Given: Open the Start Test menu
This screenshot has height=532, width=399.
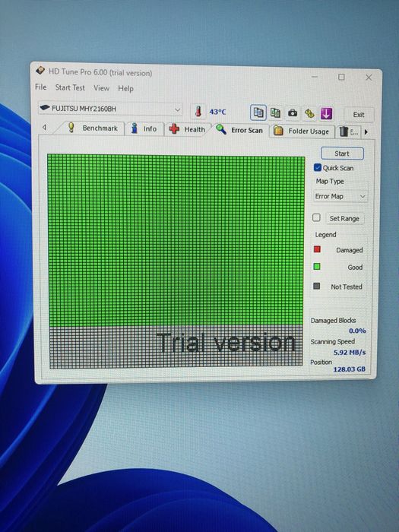Looking at the screenshot, I should coord(70,87).
